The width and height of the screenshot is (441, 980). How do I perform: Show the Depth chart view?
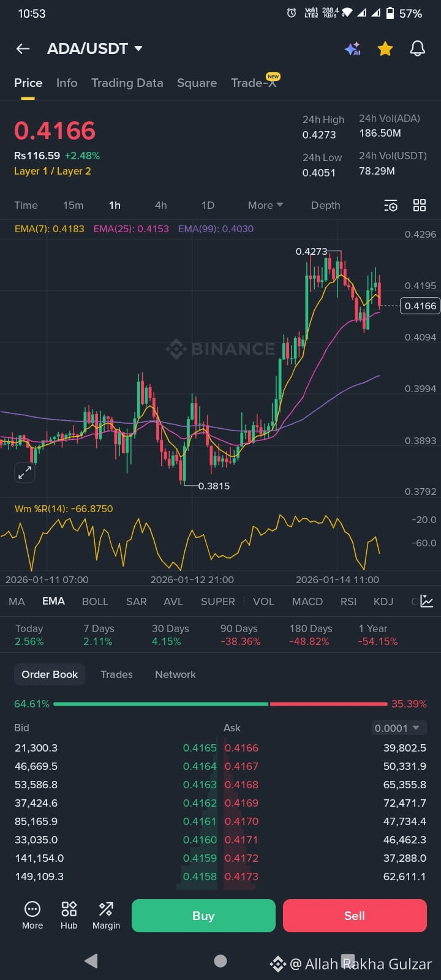tap(325, 205)
